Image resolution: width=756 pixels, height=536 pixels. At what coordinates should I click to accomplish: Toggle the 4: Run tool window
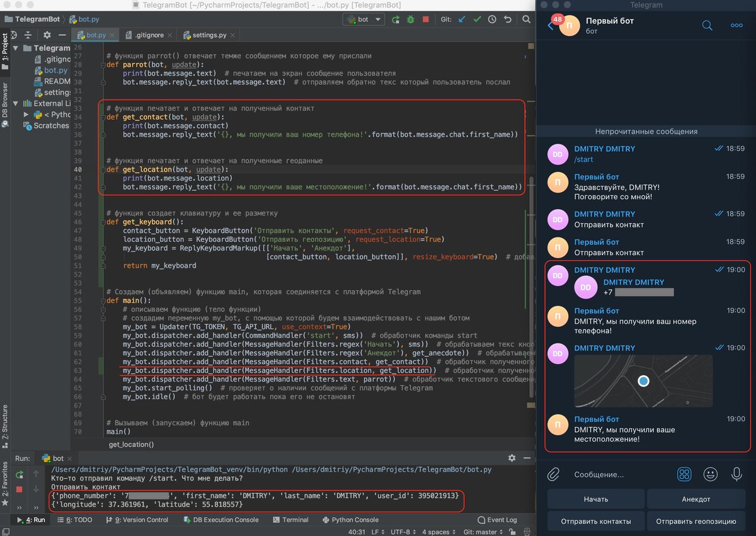point(30,520)
